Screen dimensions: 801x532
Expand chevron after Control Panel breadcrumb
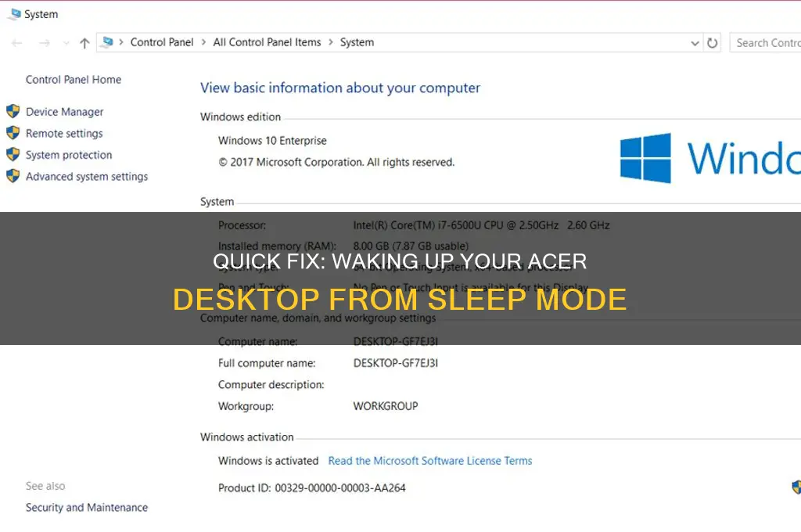pyautogui.click(x=203, y=42)
